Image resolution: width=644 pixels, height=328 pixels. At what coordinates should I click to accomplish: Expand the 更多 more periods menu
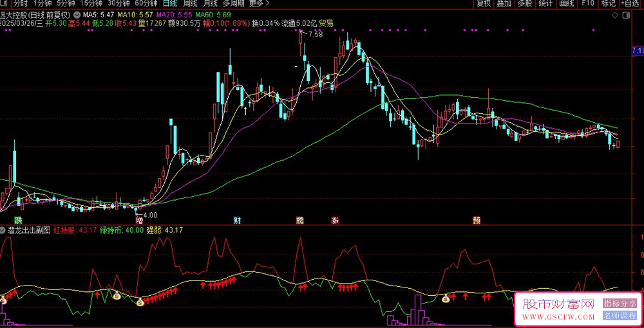[259, 4]
